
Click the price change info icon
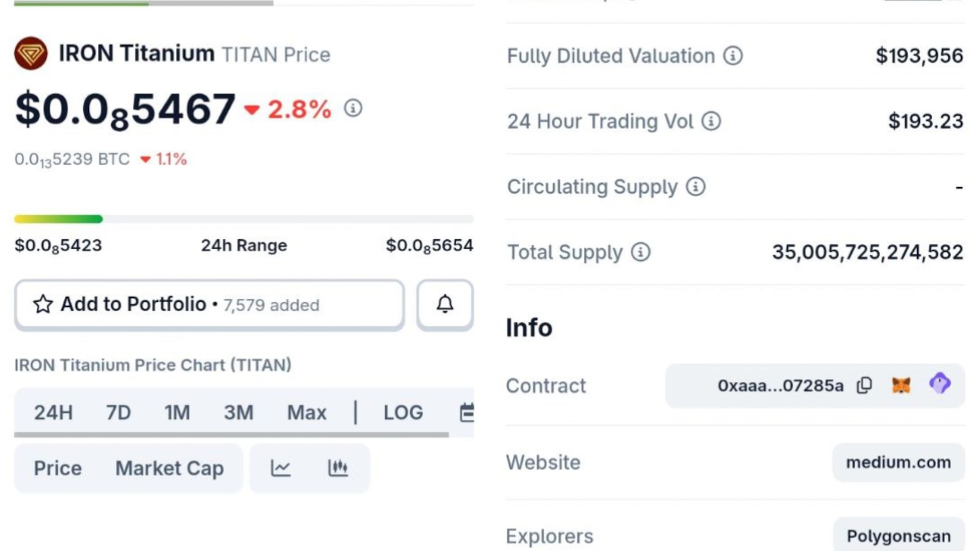[x=353, y=108]
